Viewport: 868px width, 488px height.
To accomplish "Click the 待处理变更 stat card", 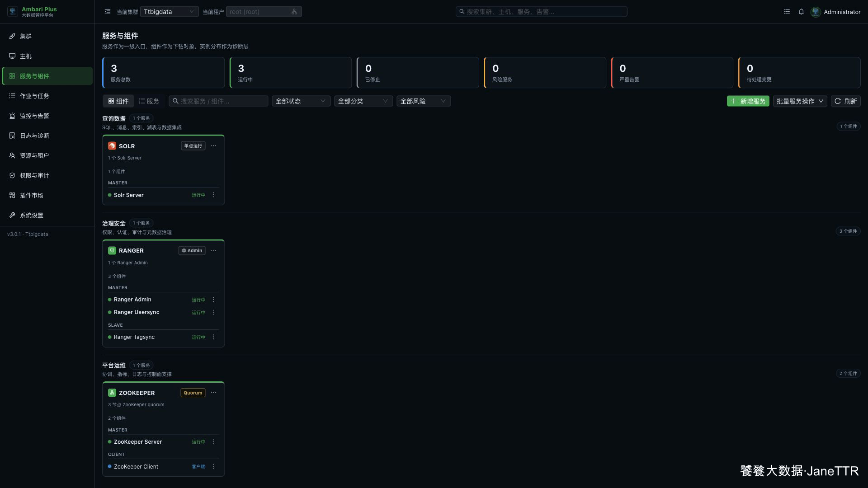I will [x=799, y=72].
